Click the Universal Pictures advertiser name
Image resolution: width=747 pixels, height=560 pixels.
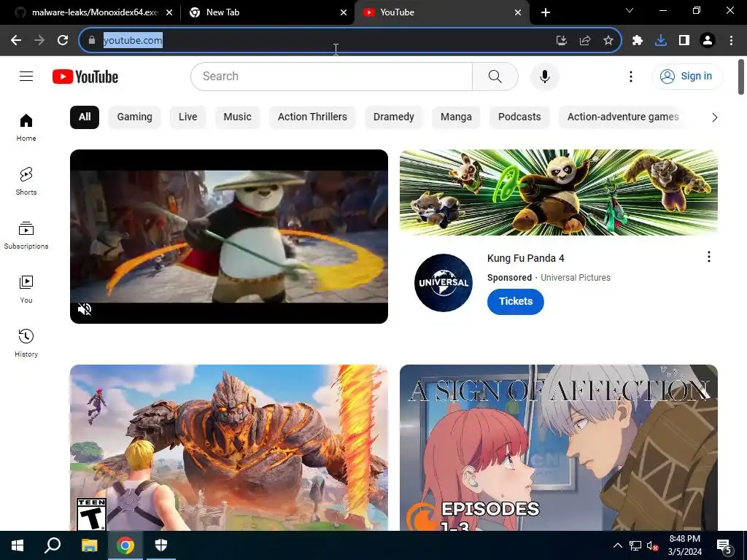pos(575,278)
